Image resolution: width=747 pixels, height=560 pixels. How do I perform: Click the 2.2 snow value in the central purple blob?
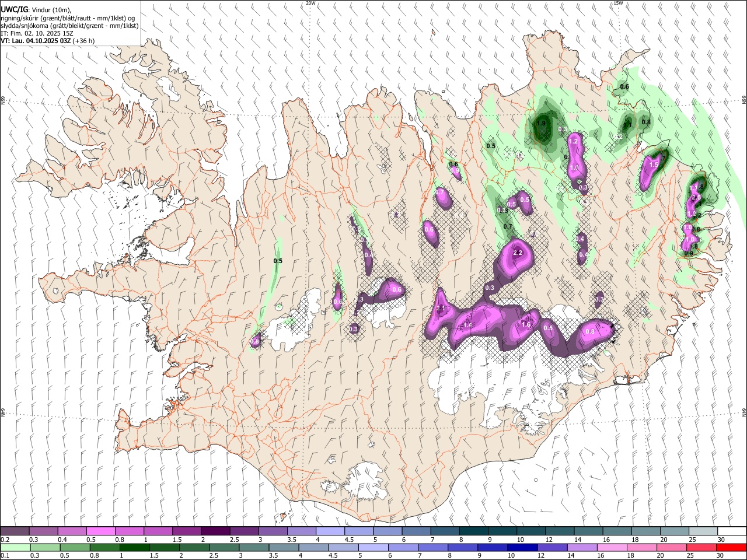coord(518,253)
